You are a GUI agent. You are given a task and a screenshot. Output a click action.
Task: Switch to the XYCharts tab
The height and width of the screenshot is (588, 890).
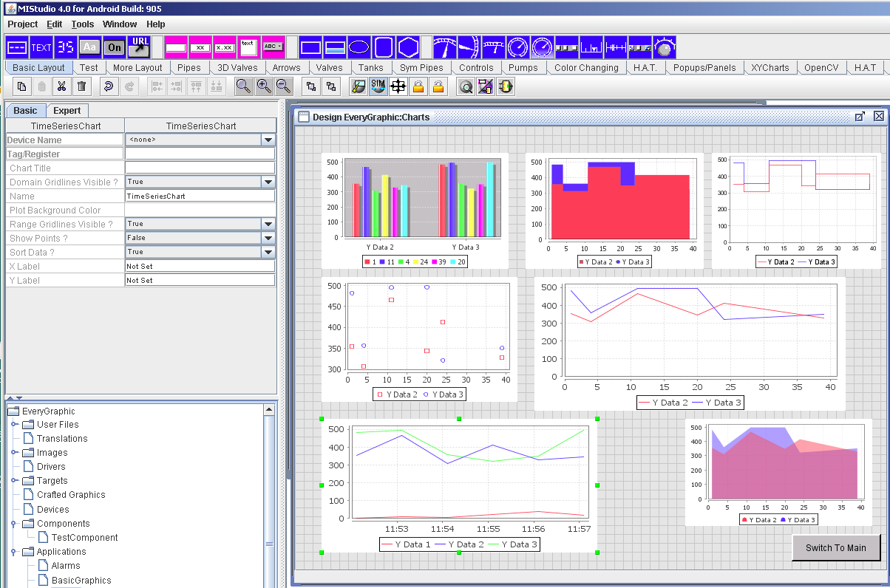coord(770,67)
